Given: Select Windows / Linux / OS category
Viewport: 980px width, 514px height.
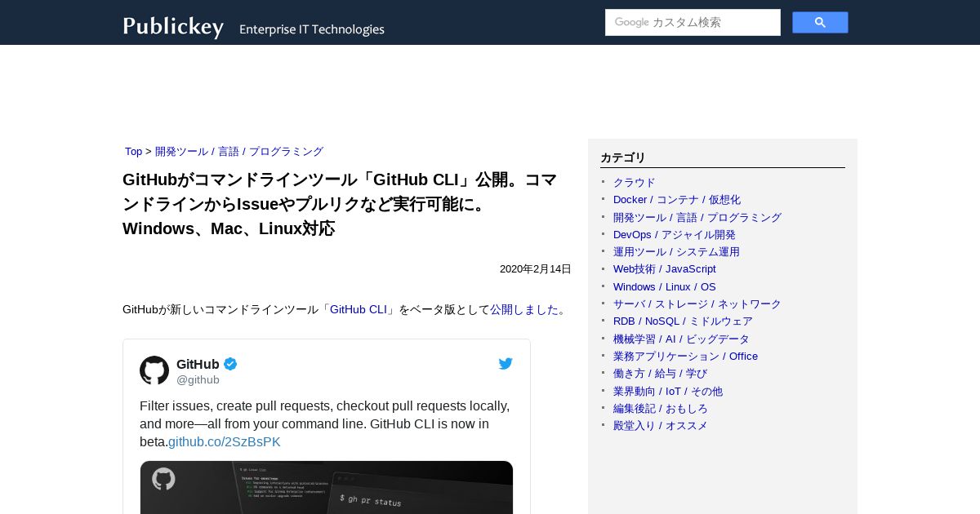Looking at the screenshot, I should (x=665, y=287).
